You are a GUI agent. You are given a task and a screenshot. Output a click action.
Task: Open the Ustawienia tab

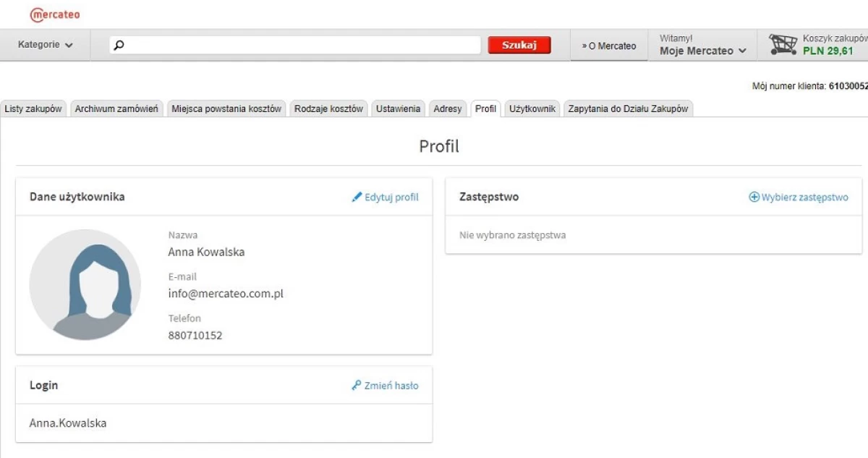pyautogui.click(x=398, y=109)
